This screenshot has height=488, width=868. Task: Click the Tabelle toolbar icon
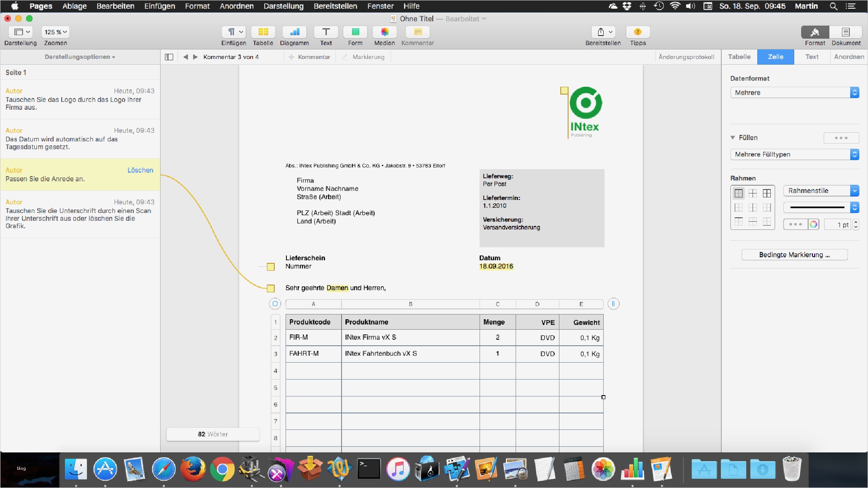(x=263, y=32)
